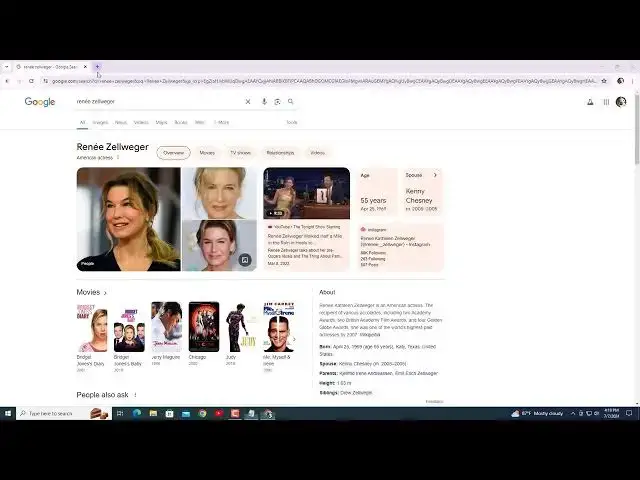Launch Microsoft Edge from the taskbar
Viewport: 640px width, 480px height.
click(x=137, y=413)
